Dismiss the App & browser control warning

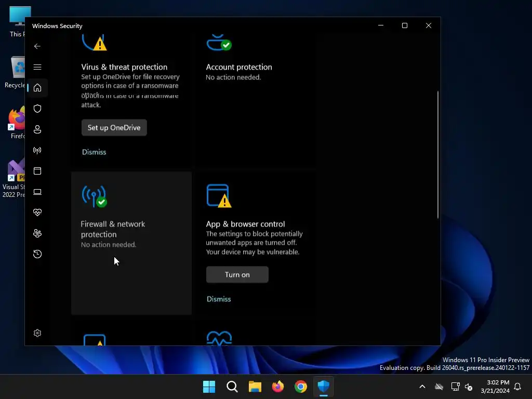point(219,299)
